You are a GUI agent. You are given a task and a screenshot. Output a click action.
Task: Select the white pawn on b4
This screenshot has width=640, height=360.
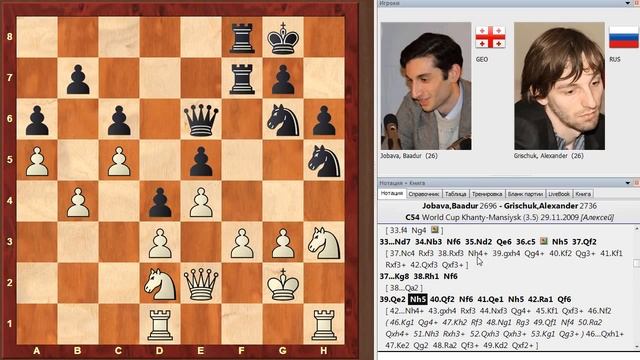click(x=78, y=202)
